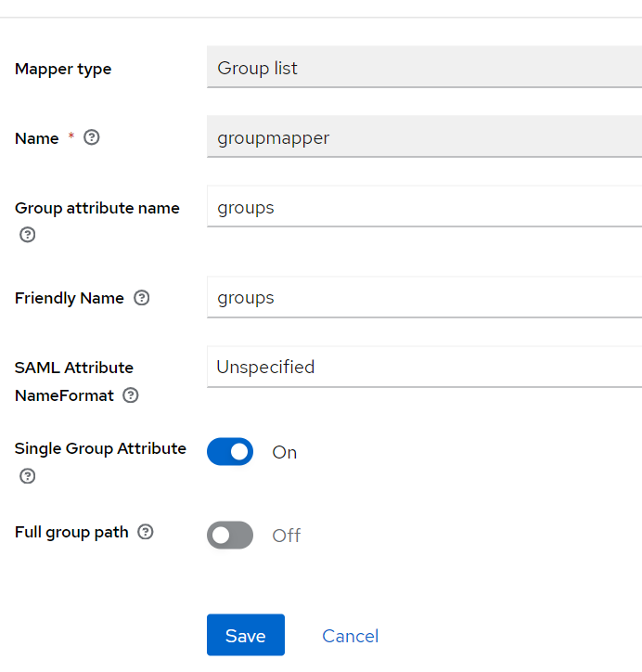This screenshot has width=642, height=672.
Task: Click the Friendly Name help icon
Action: point(142,298)
